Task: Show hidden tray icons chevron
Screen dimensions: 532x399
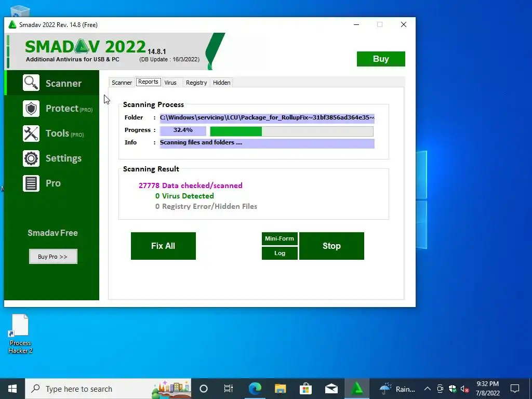Action: (428, 389)
